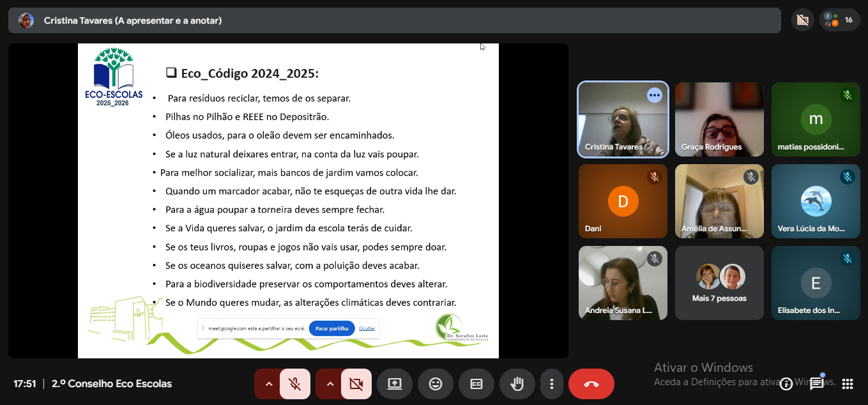Click Eco-Escolas logo on slide
Screen dimensions: 868x405
(x=114, y=76)
